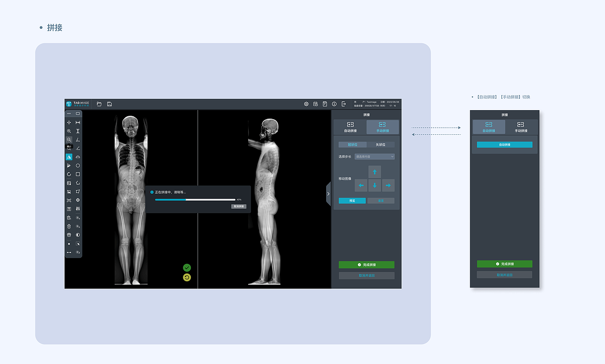
Task: Select 手动拼接 tab in standalone side panel
Action: click(521, 127)
